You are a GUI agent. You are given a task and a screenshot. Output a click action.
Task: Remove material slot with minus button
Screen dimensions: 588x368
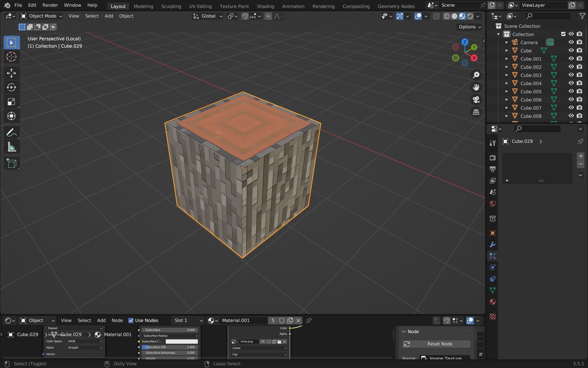tap(580, 164)
